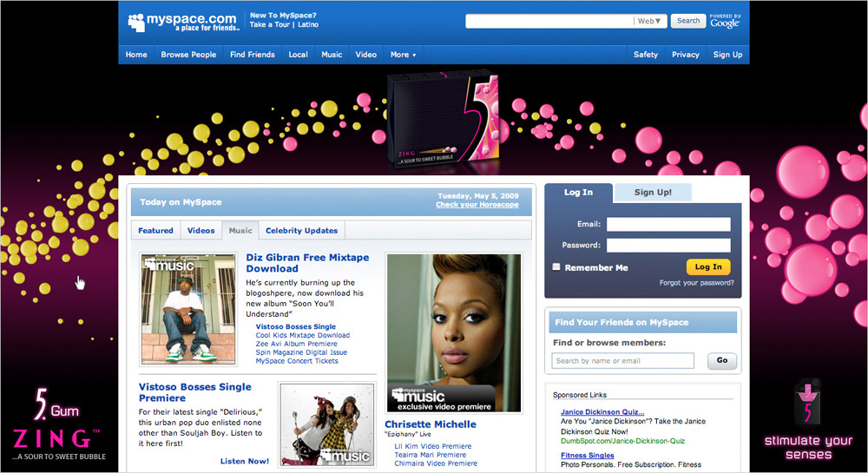Click Lil Kim Video Premiere link
Screen dimensions: 868x473
pyautogui.click(x=433, y=446)
